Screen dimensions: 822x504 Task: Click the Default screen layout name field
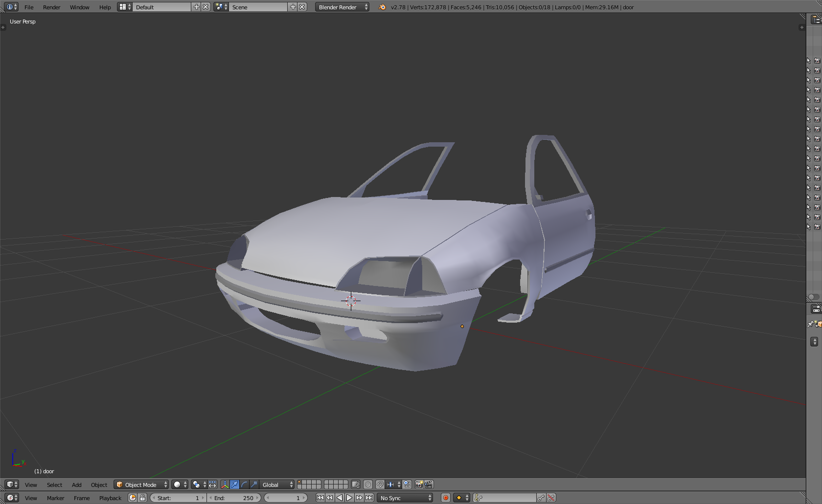pyautogui.click(x=162, y=7)
